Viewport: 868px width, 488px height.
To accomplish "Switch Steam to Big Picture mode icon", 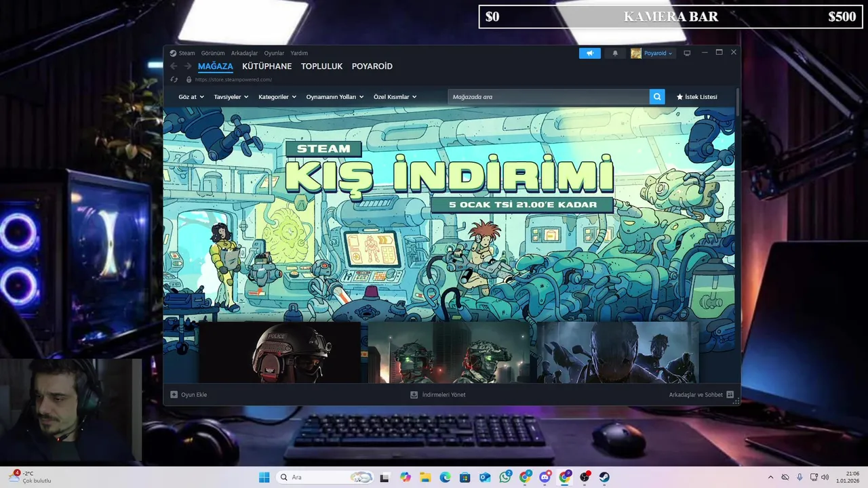I will [687, 53].
